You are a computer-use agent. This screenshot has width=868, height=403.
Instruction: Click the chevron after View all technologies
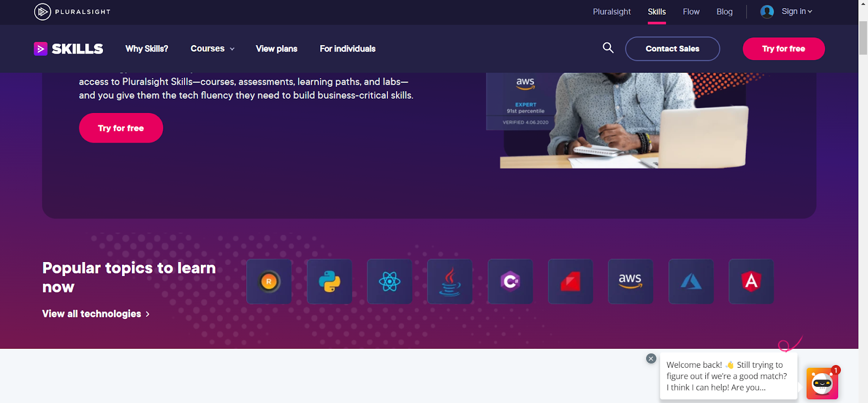[148, 314]
